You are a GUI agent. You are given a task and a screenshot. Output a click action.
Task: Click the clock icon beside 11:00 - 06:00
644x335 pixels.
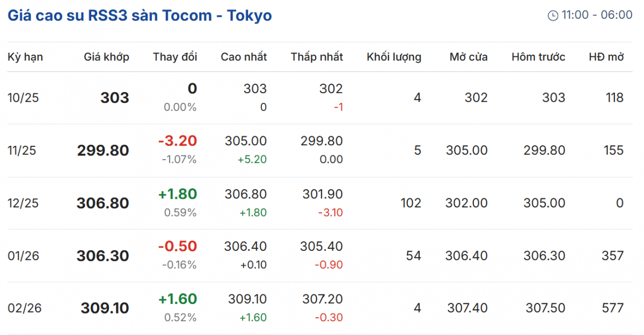point(553,16)
